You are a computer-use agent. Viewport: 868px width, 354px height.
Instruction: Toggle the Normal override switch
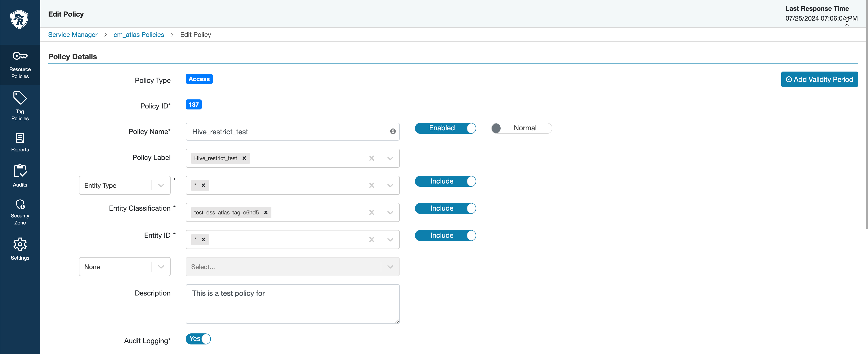(x=521, y=128)
